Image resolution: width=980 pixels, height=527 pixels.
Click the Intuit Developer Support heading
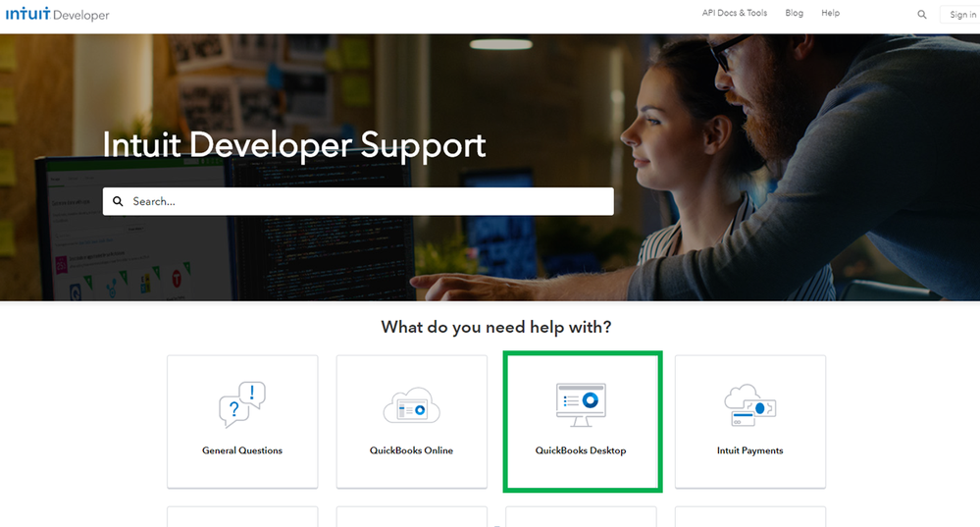(293, 145)
